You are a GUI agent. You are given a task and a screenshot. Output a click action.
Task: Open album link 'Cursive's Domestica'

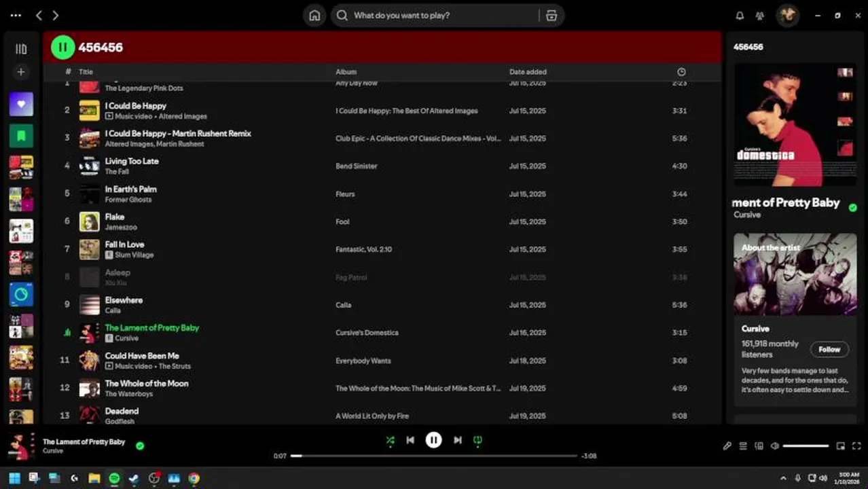(367, 333)
